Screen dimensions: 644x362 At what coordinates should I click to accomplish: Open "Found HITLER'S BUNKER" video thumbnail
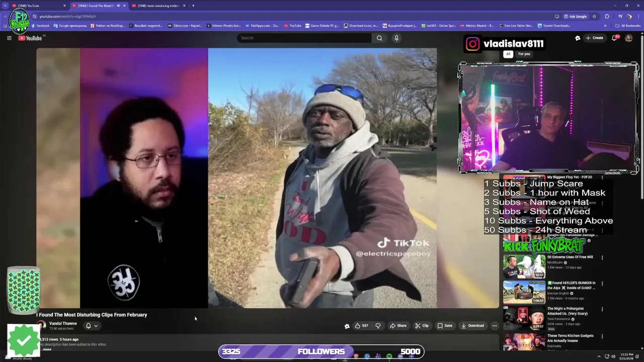pyautogui.click(x=524, y=292)
